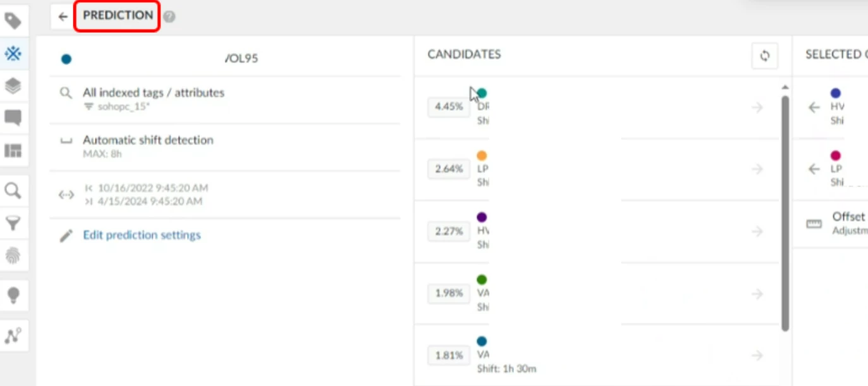Select the fingerprint sidebar icon
Image resolution: width=868 pixels, height=386 pixels.
13,256
